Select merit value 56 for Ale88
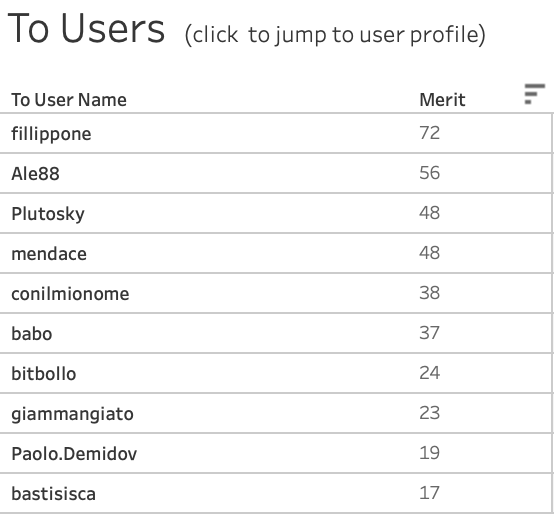Screen dimensions: 554x514 (429, 173)
